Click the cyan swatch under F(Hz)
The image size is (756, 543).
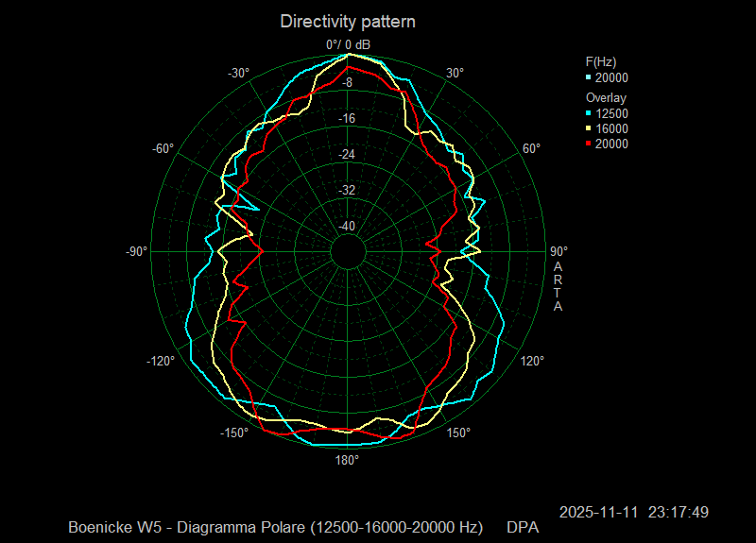tap(589, 79)
